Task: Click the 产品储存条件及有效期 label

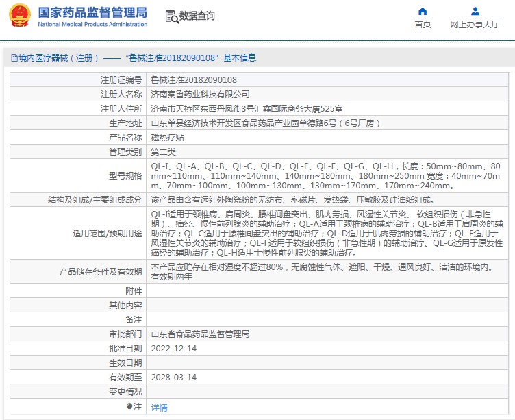Action: pyautogui.click(x=101, y=272)
